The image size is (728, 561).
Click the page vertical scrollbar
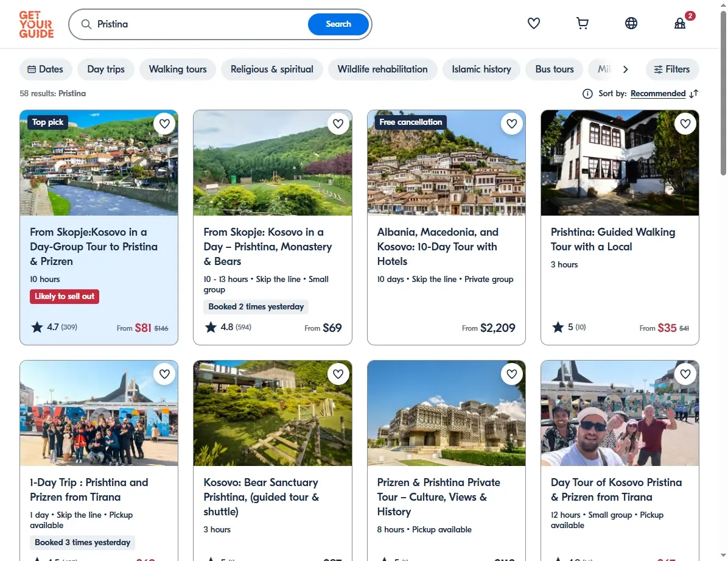click(723, 93)
